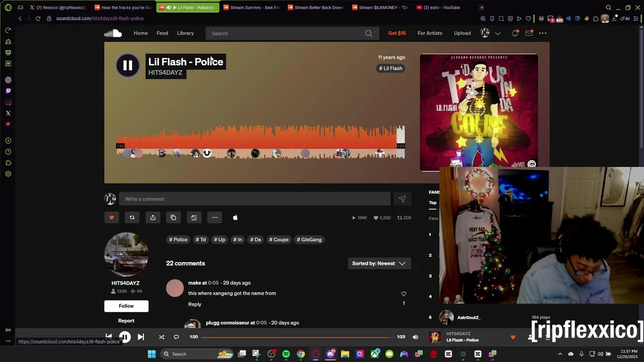The height and width of the screenshot is (362, 644).
Task: Open HITS4DAYZ profile avatar image
Action: (126, 254)
